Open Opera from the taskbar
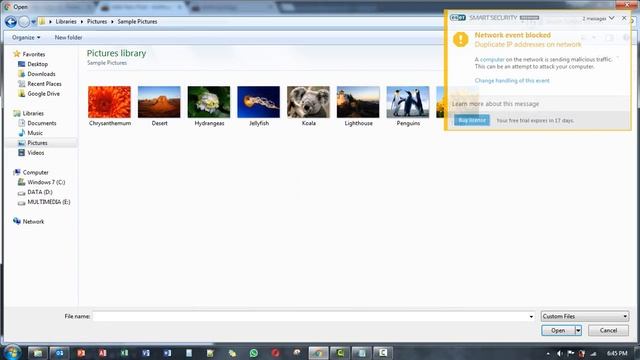Screen dimensions: 640x360 (x=276, y=353)
